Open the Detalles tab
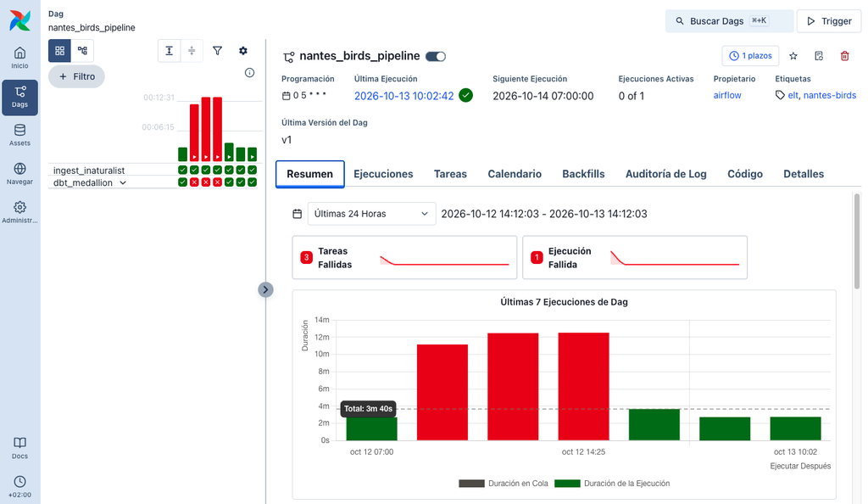This screenshot has height=504, width=868. click(804, 174)
